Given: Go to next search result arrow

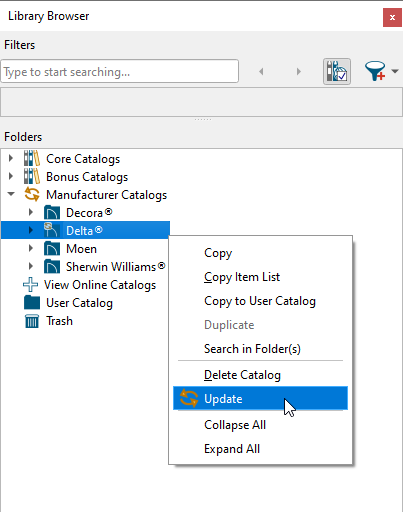Looking at the screenshot, I should tap(299, 71).
